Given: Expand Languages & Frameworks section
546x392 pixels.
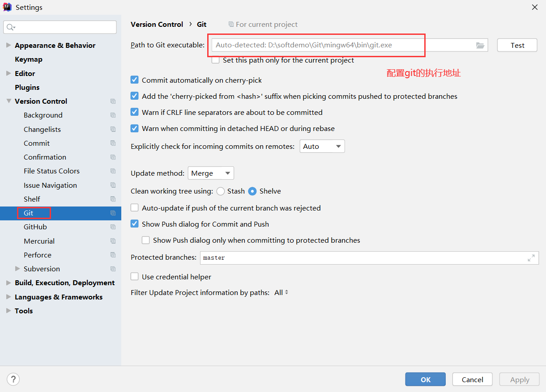Looking at the screenshot, I should pyautogui.click(x=9, y=297).
